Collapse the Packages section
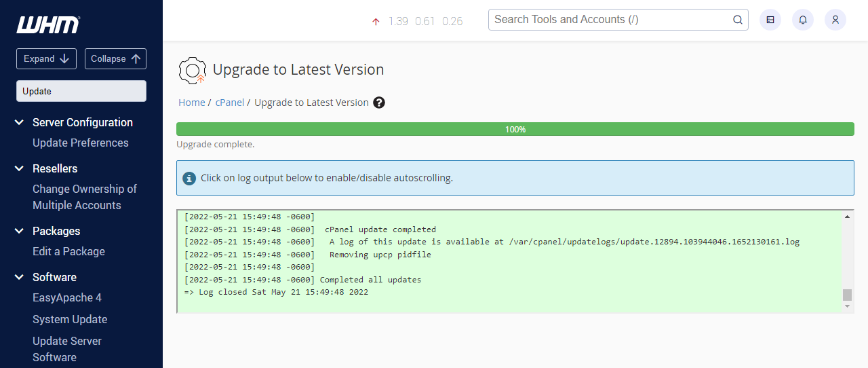 (20, 231)
